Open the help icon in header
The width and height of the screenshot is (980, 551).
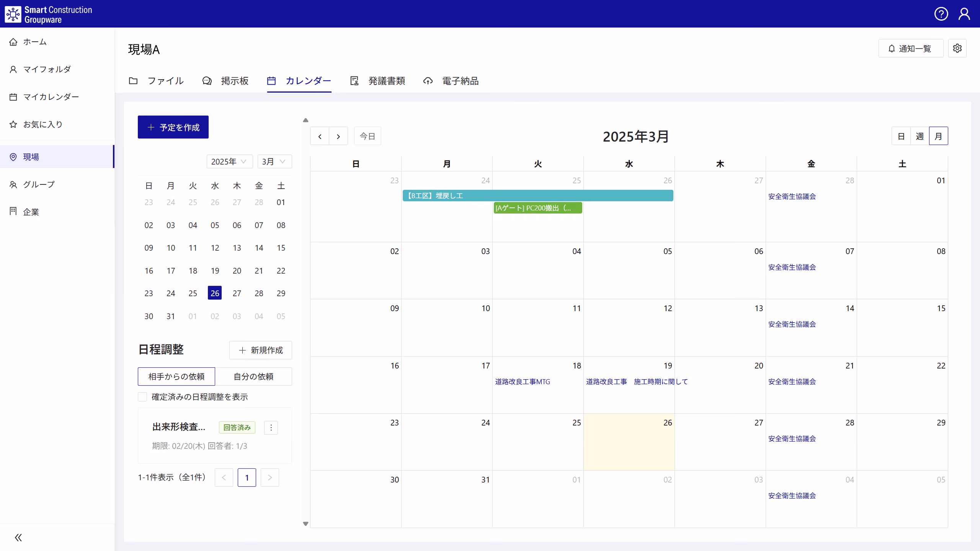[x=941, y=14]
